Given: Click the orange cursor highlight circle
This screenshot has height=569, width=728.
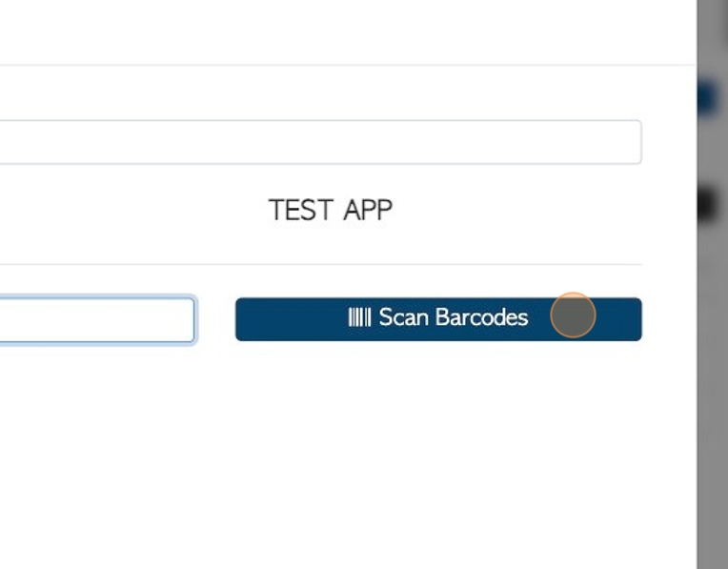Looking at the screenshot, I should pos(573,315).
